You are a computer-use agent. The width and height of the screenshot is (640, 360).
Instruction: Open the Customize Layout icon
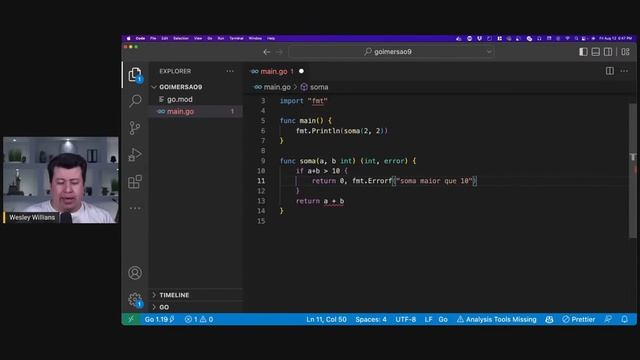point(625,52)
